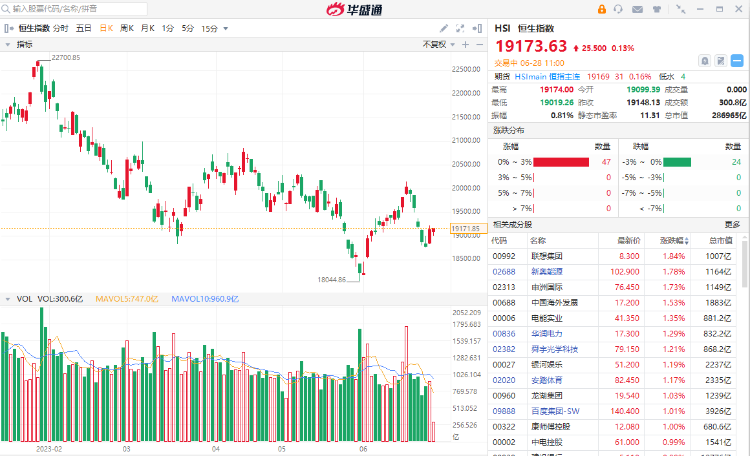Viewport: 750px width, 456px height.
Task: Open the 15分 interval dropdown arrow
Action: click(226, 29)
